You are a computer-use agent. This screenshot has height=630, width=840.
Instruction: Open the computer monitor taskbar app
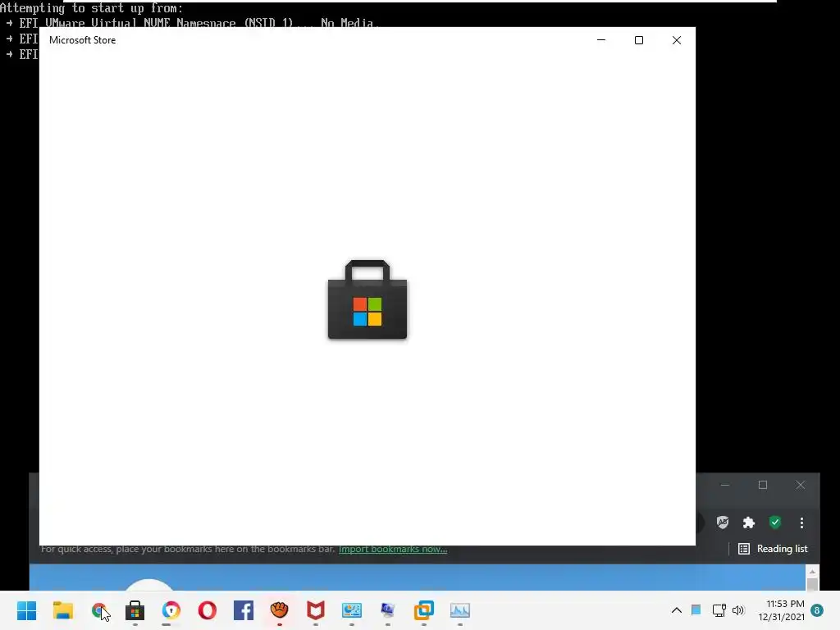[387, 610]
